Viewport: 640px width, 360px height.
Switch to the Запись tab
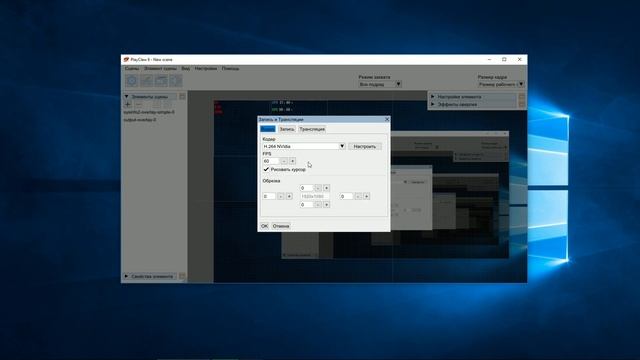[x=287, y=129]
